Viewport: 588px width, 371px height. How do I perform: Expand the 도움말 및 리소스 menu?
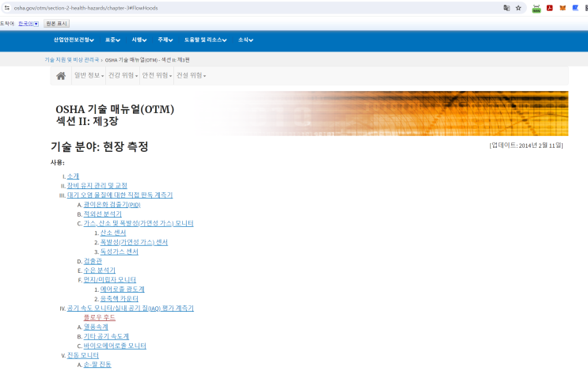[x=205, y=40]
